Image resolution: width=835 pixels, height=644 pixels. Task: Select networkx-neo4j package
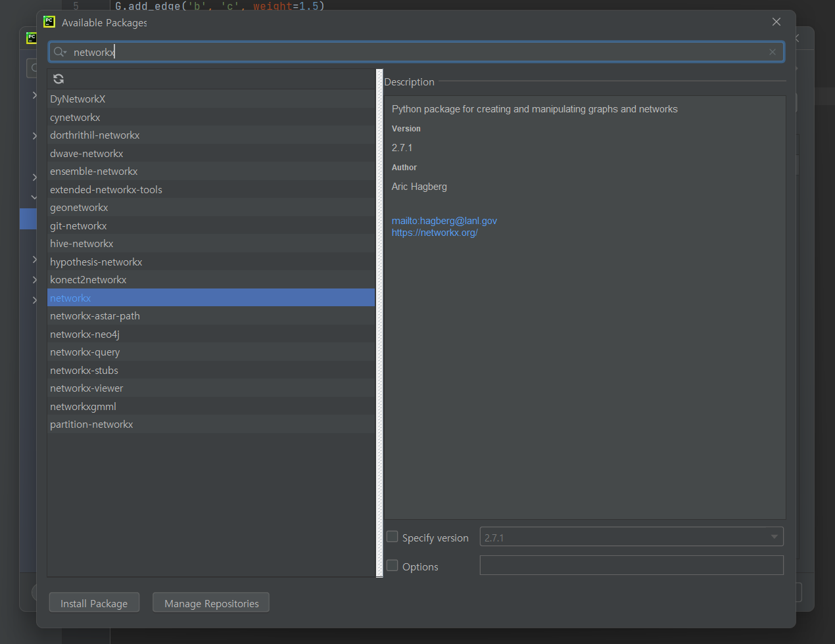(211, 334)
